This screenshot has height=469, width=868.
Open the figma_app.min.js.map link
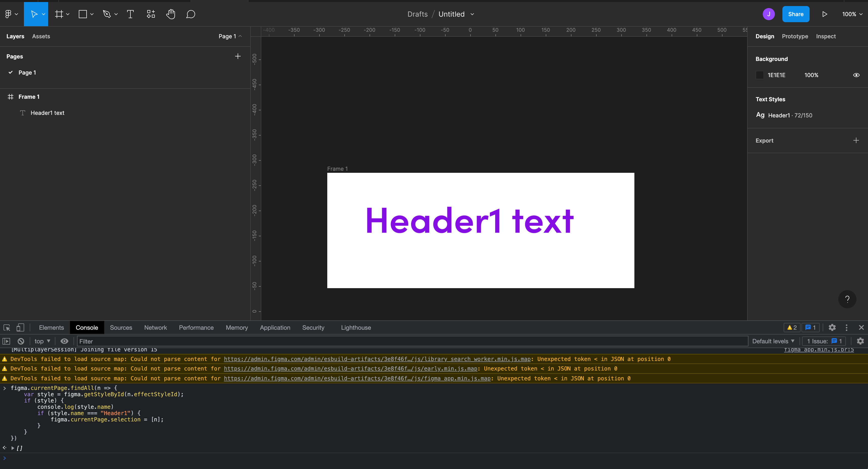(357, 378)
